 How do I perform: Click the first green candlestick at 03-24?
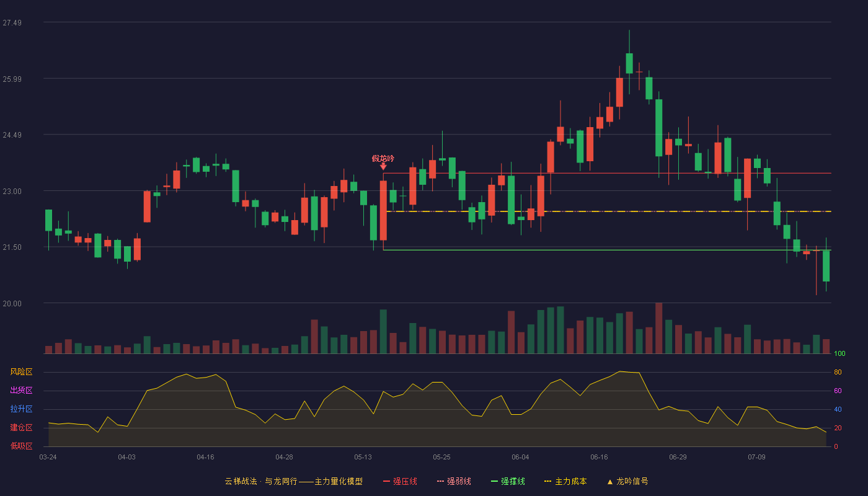click(x=48, y=220)
